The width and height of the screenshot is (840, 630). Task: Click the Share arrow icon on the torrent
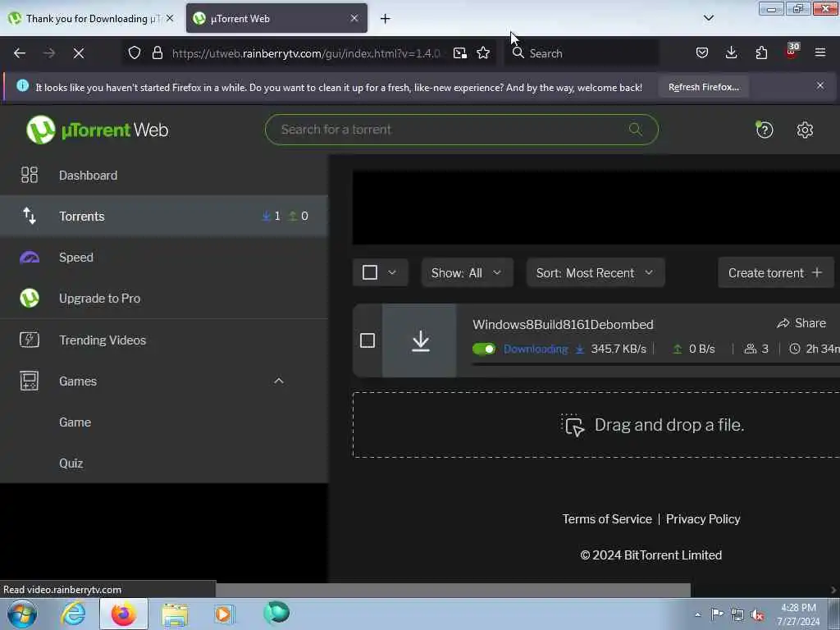pyautogui.click(x=783, y=323)
